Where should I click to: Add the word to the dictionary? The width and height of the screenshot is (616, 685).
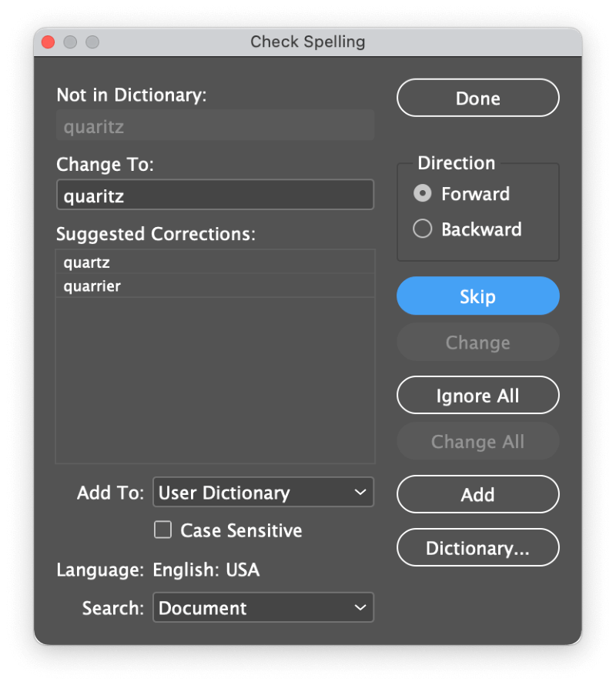(x=478, y=495)
